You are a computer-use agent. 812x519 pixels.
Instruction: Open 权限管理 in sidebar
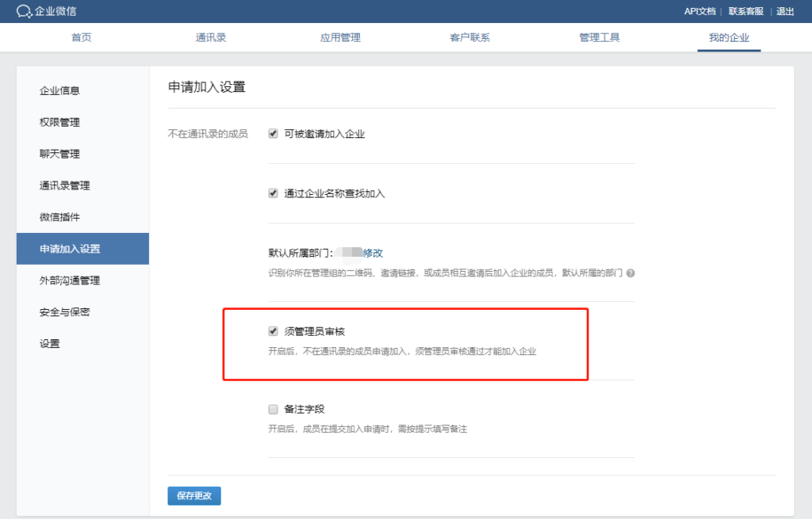60,123
